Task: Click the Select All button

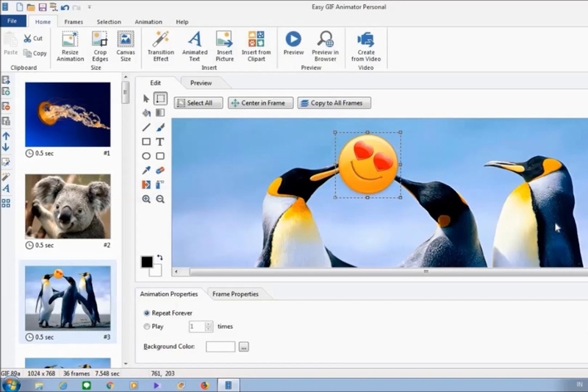Action: tap(198, 103)
